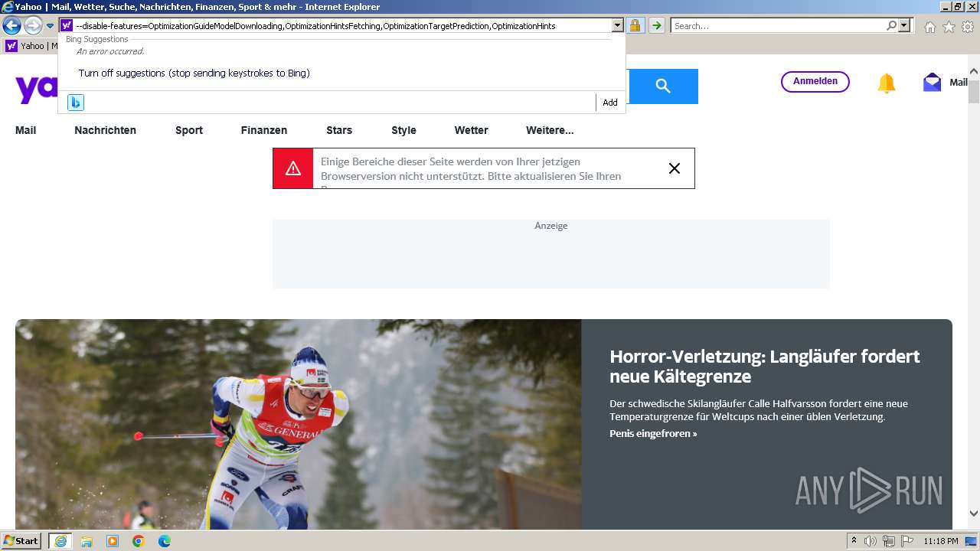
Task: Click the Action Center flag icon
Action: point(907,541)
